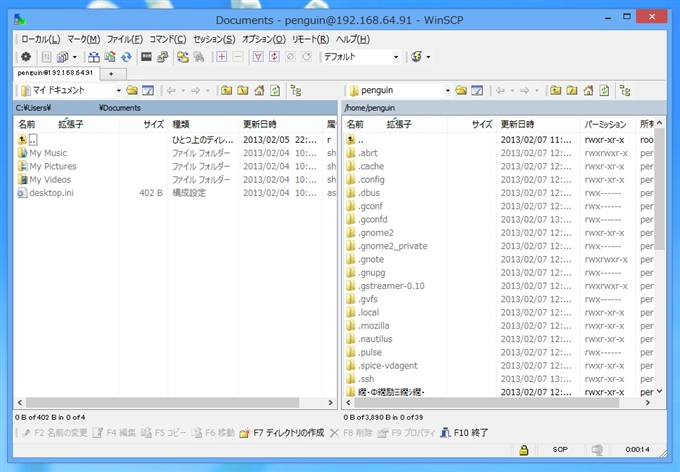Refresh the remote panel
The image size is (680, 472).
605,91
